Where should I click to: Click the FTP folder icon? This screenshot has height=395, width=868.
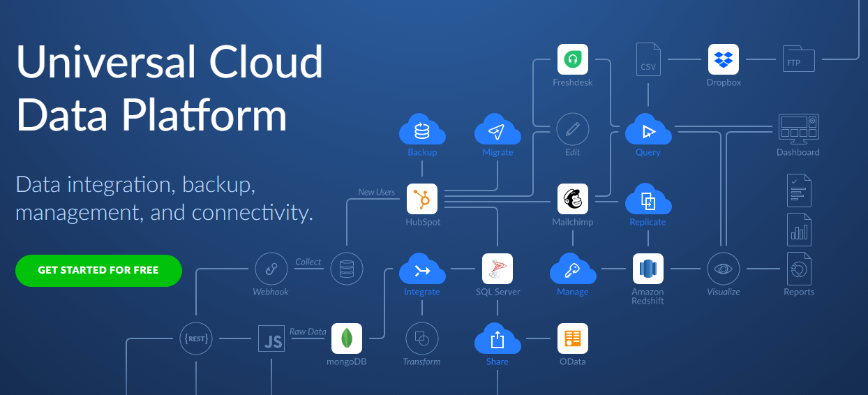coord(799,59)
